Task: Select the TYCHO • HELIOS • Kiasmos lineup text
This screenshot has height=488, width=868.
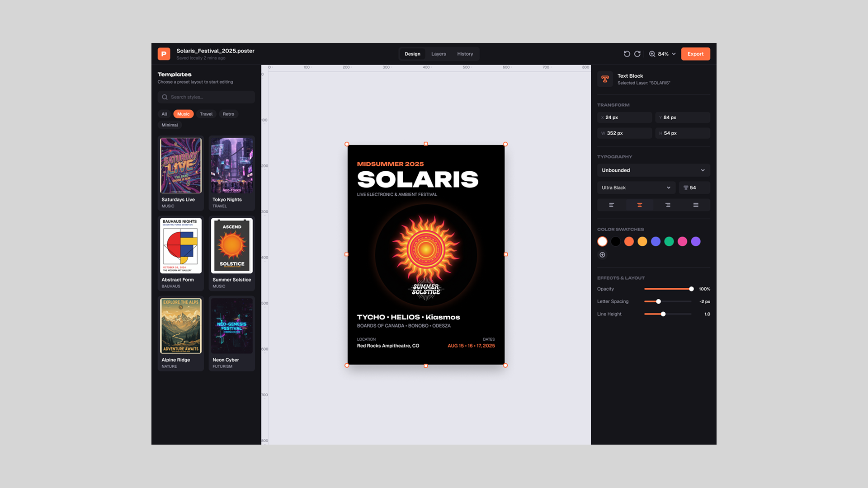Action: [408, 317]
